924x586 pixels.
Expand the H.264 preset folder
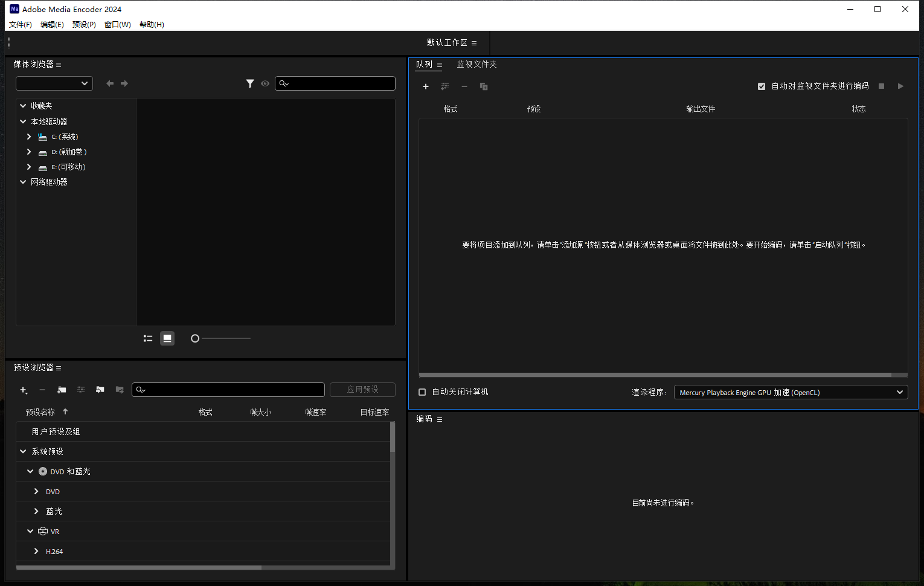click(x=36, y=551)
